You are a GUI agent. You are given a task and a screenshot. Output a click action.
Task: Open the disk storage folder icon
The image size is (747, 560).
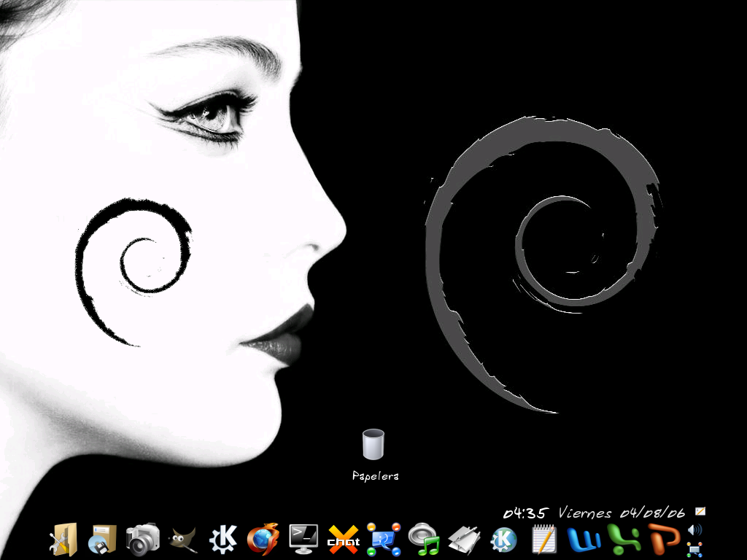pyautogui.click(x=102, y=540)
